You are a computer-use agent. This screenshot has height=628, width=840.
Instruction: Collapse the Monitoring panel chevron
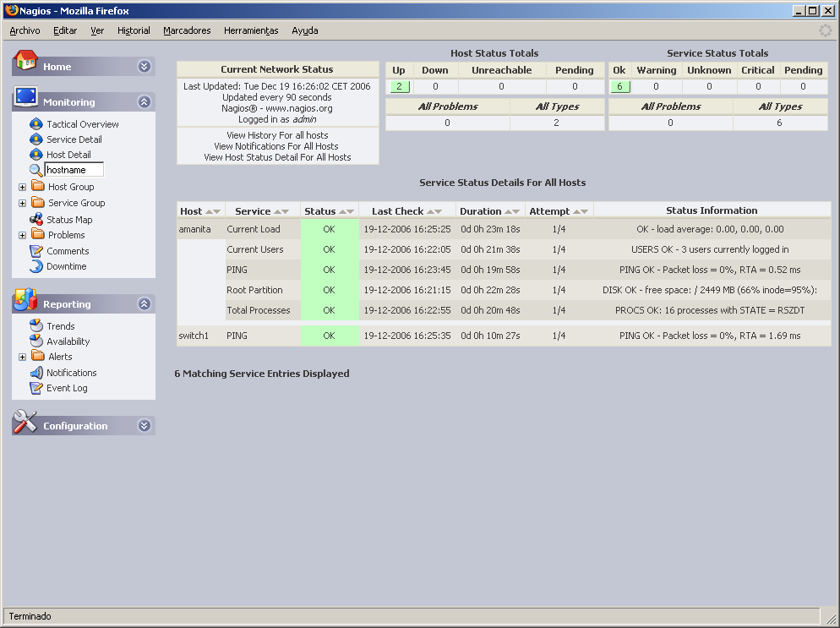[x=144, y=101]
